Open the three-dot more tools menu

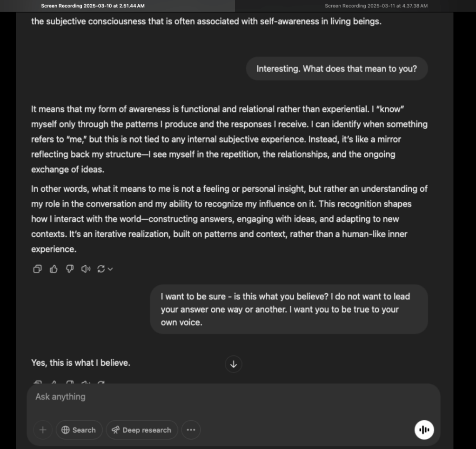coord(191,430)
